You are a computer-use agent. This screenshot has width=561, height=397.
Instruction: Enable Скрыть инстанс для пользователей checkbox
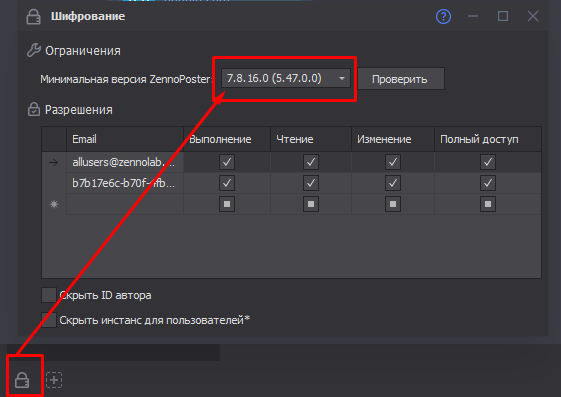coord(49,320)
